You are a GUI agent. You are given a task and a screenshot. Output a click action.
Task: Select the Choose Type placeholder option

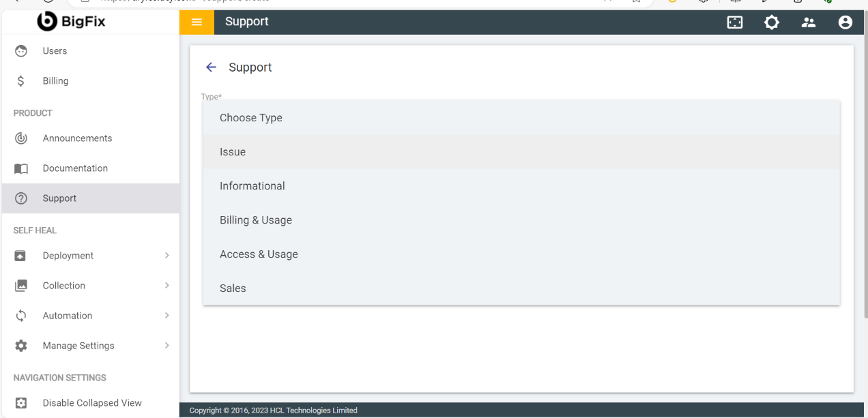pyautogui.click(x=521, y=118)
